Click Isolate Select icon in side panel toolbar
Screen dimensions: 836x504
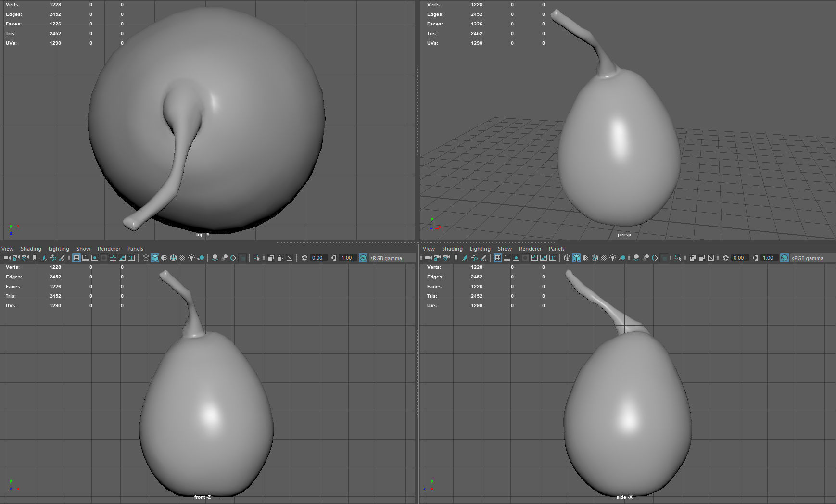click(x=678, y=258)
